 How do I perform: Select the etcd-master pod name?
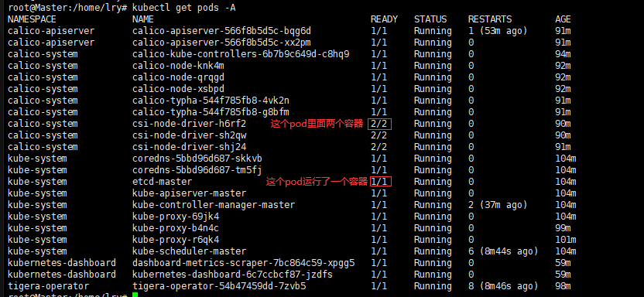pyautogui.click(x=163, y=181)
